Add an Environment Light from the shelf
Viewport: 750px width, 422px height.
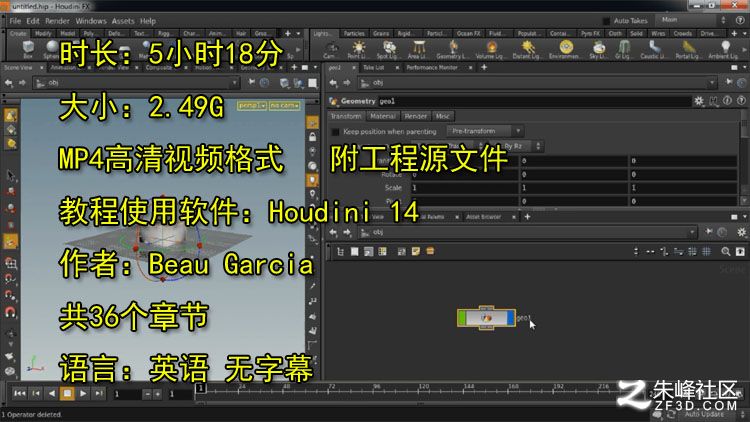(566, 49)
